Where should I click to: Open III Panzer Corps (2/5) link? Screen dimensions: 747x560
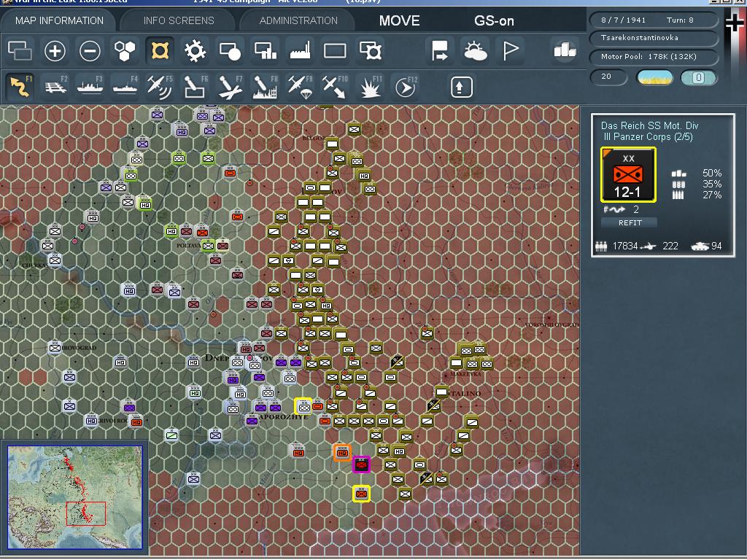[x=648, y=136]
